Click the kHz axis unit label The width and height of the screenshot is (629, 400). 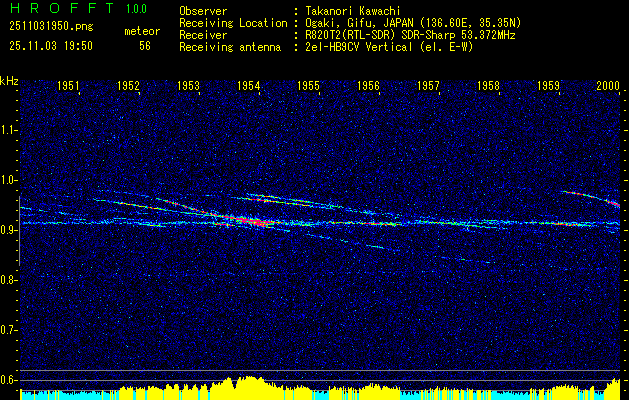(9, 81)
